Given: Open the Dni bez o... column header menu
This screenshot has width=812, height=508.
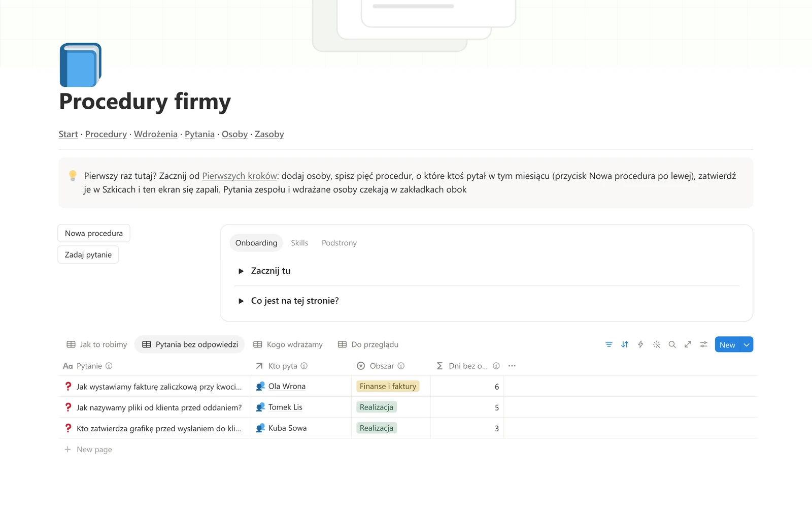Looking at the screenshot, I should pyautogui.click(x=467, y=366).
